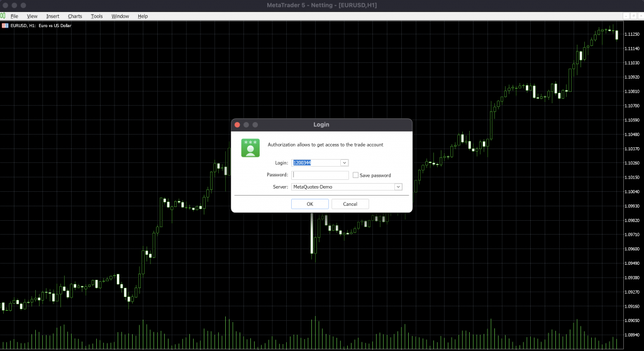Open the View menu
The height and width of the screenshot is (351, 644).
(32, 16)
